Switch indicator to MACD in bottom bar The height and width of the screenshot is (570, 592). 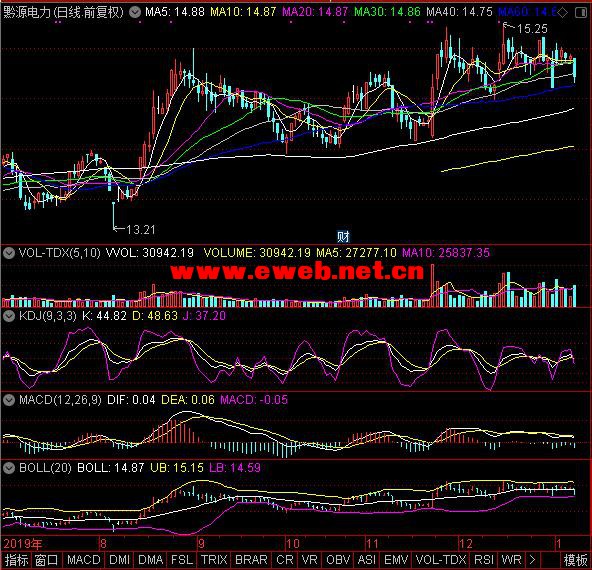click(x=84, y=559)
